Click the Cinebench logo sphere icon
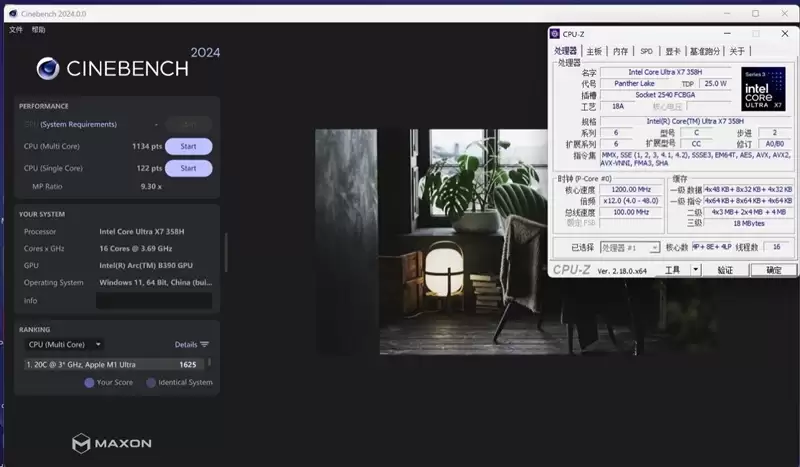 48,68
